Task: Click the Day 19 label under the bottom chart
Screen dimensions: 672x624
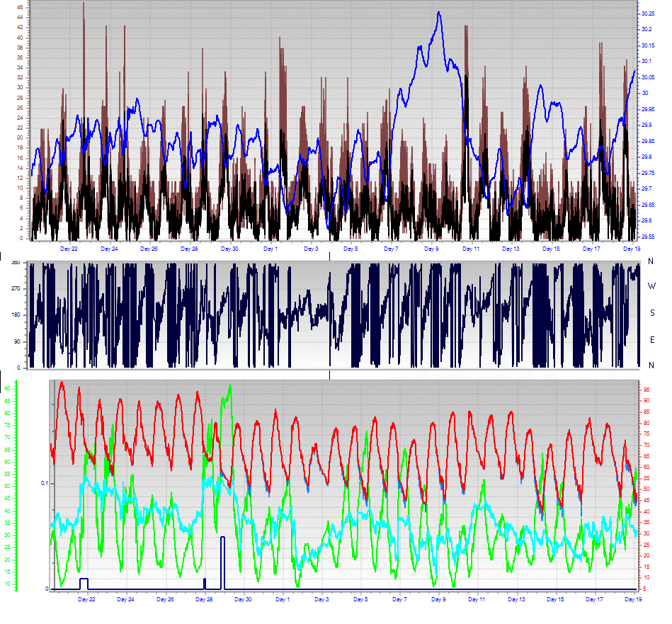Action: (x=632, y=599)
